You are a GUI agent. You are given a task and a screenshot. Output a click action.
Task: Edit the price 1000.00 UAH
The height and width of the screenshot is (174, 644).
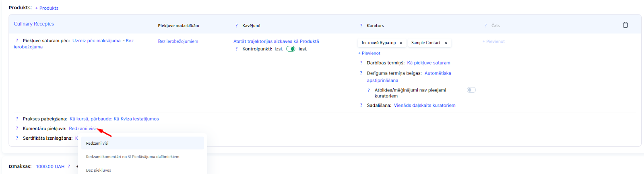(50, 166)
